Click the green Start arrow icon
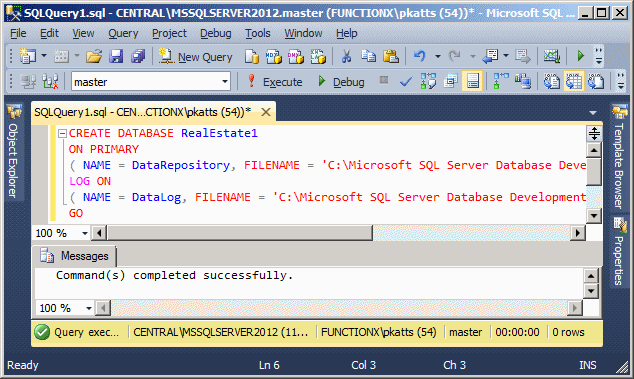634x379 pixels. [581, 56]
